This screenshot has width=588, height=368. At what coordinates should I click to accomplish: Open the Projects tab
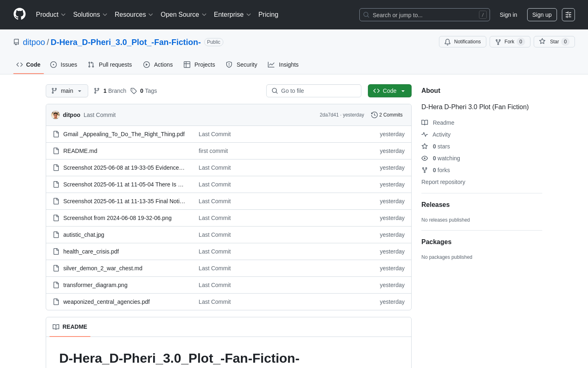pos(199,65)
